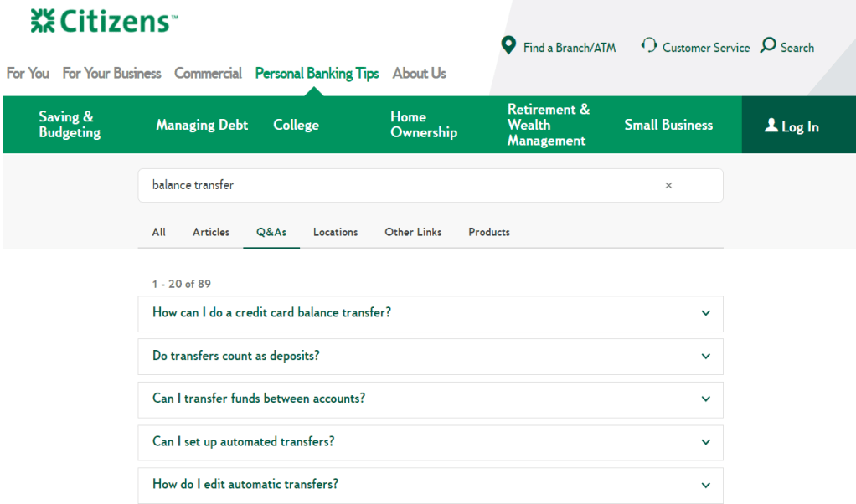Click the Find a Branch/ATM pin icon
The height and width of the screenshot is (504, 856).
(508, 45)
